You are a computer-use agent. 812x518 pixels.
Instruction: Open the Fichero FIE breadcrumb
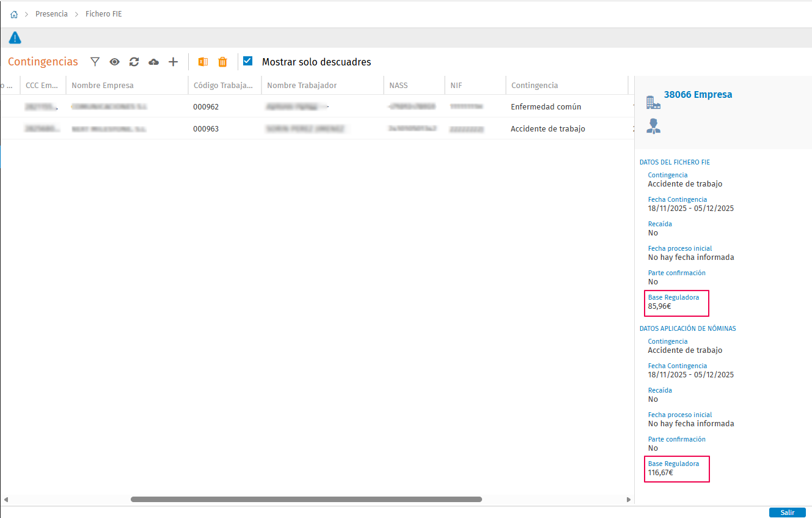point(104,14)
